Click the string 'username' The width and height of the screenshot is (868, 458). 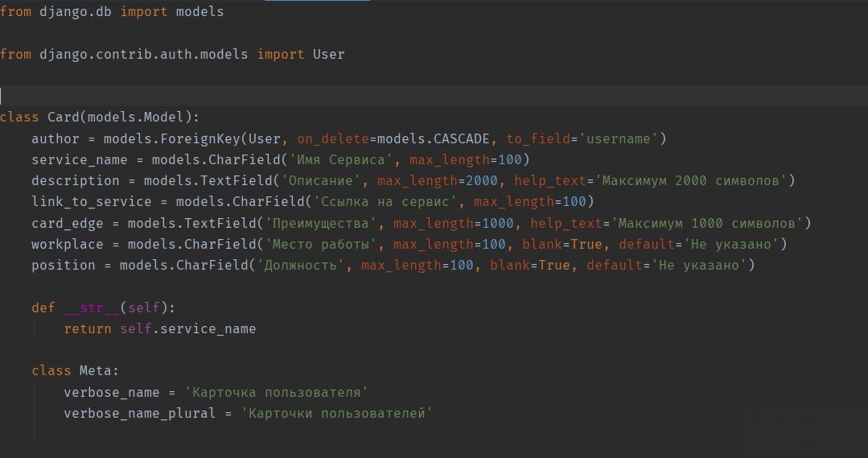619,139
